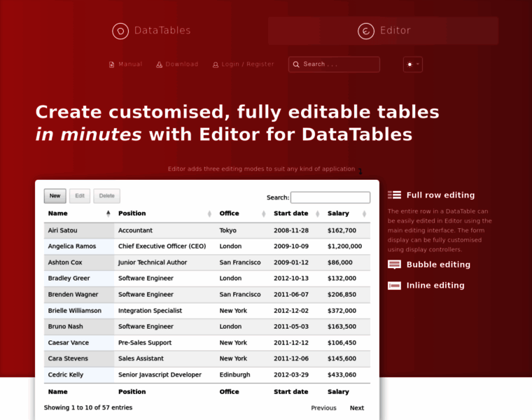Click the Inline editing icon
Screen dimensions: 532x420
pyautogui.click(x=395, y=286)
